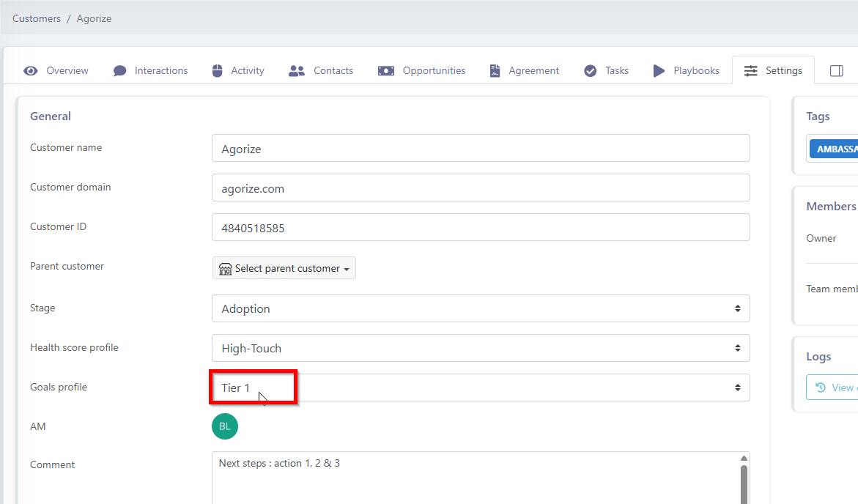
Task: Click the Agreement document icon
Action: tap(495, 71)
